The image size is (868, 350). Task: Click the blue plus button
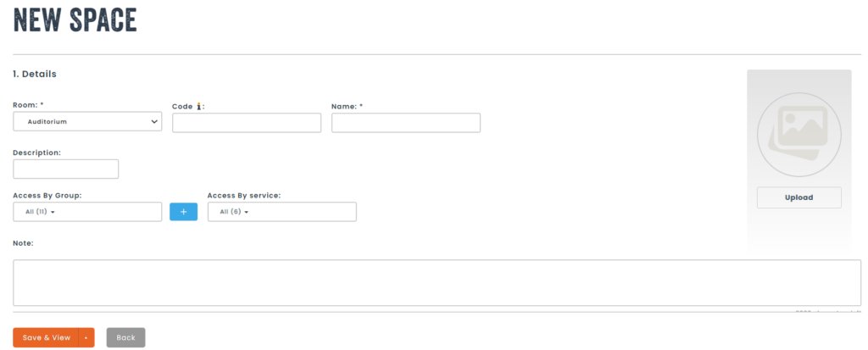point(183,212)
